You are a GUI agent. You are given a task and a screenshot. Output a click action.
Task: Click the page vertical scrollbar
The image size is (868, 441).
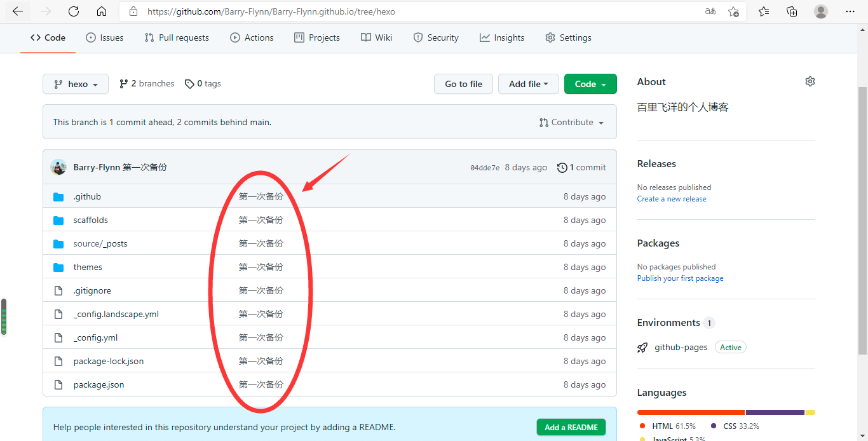[x=862, y=221]
